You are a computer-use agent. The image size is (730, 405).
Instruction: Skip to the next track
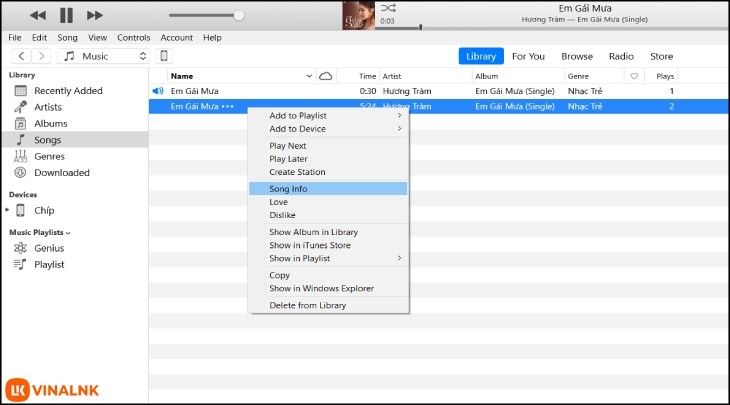95,15
